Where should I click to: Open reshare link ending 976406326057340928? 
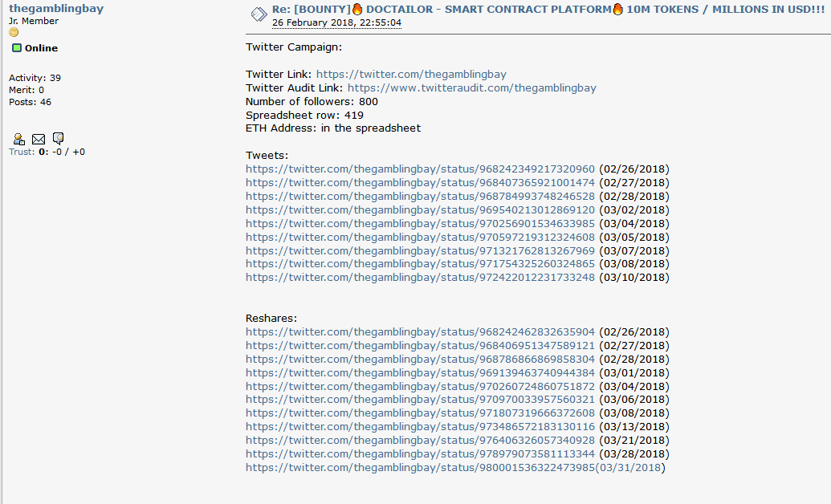click(x=420, y=441)
